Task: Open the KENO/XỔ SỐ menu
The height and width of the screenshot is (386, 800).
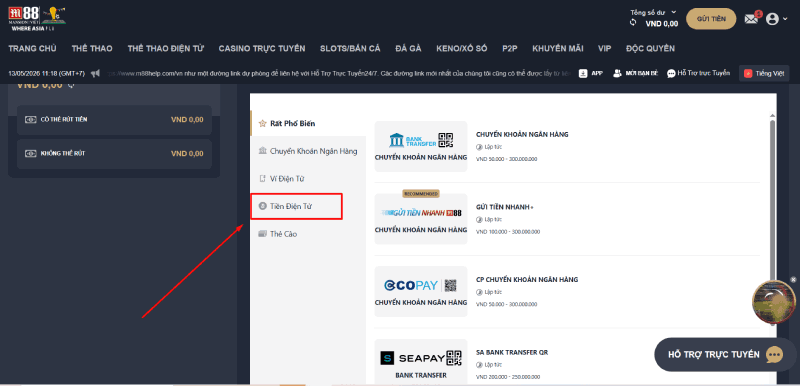Action: click(462, 48)
